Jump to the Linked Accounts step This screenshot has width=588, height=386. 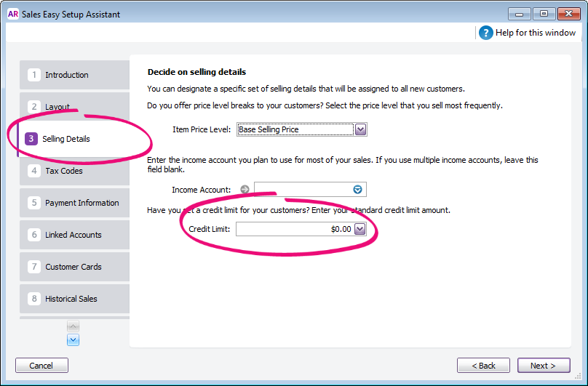pyautogui.click(x=73, y=235)
